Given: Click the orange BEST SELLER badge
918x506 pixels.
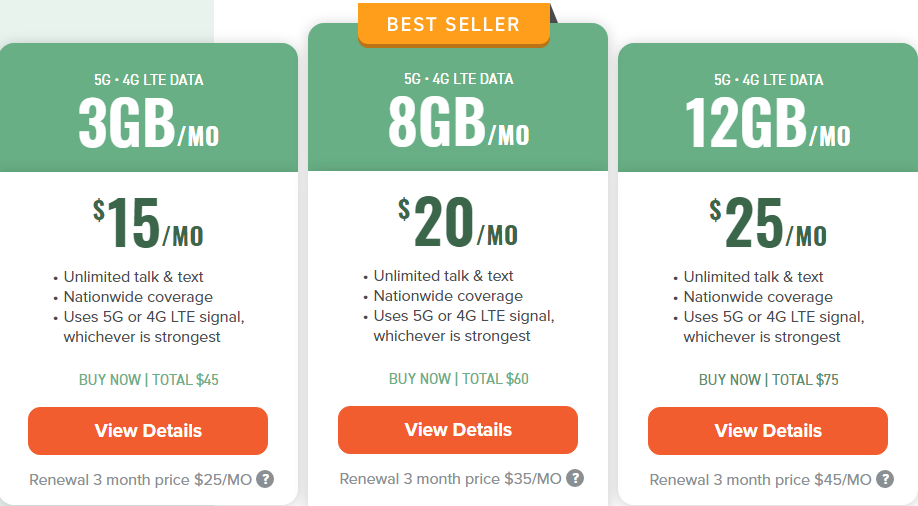Looking at the screenshot, I should 453,24.
